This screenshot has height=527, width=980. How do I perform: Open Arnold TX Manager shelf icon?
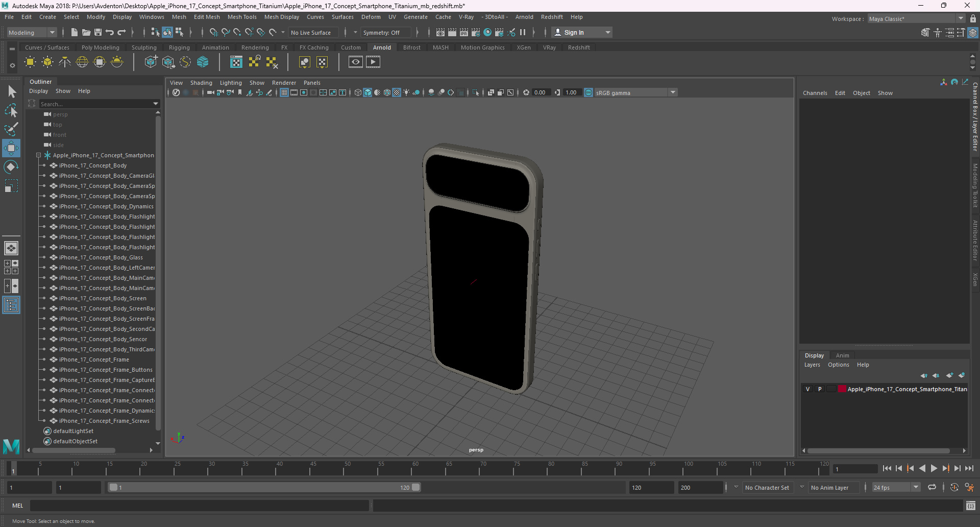[x=236, y=62]
